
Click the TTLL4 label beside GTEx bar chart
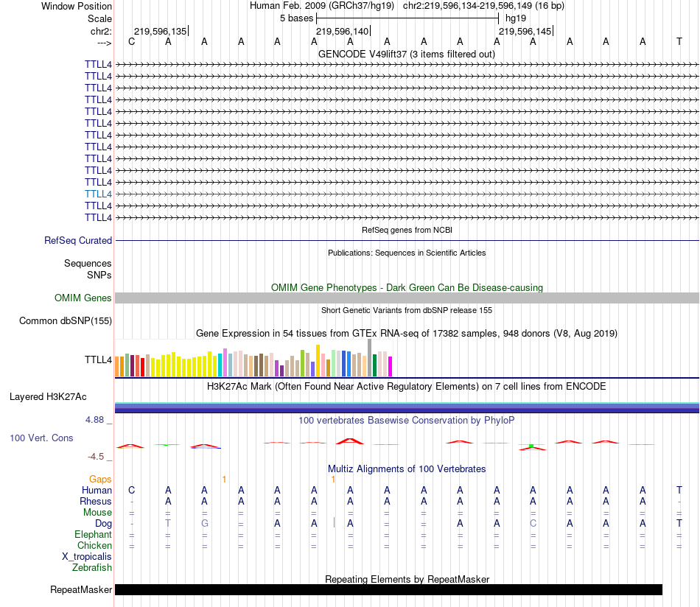click(x=98, y=359)
